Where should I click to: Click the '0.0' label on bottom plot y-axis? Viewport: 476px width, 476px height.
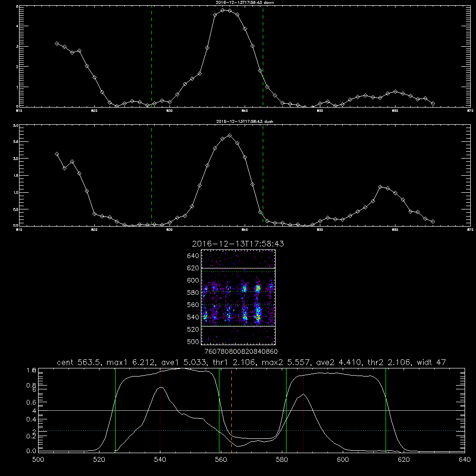[31, 451]
